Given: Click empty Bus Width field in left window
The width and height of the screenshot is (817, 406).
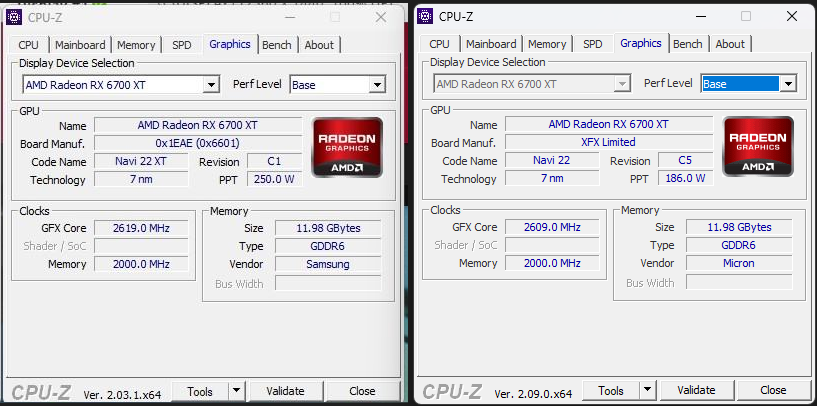Looking at the screenshot, I should pyautogui.click(x=328, y=284).
